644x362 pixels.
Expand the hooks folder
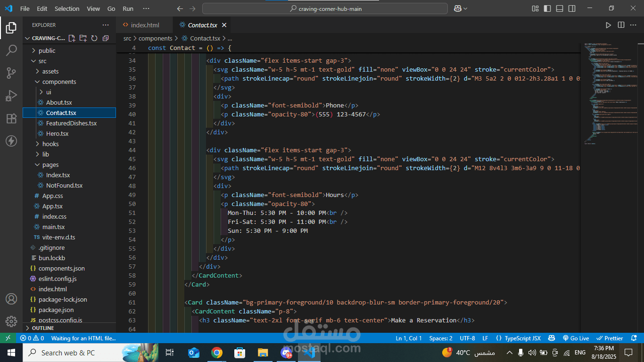(50, 144)
